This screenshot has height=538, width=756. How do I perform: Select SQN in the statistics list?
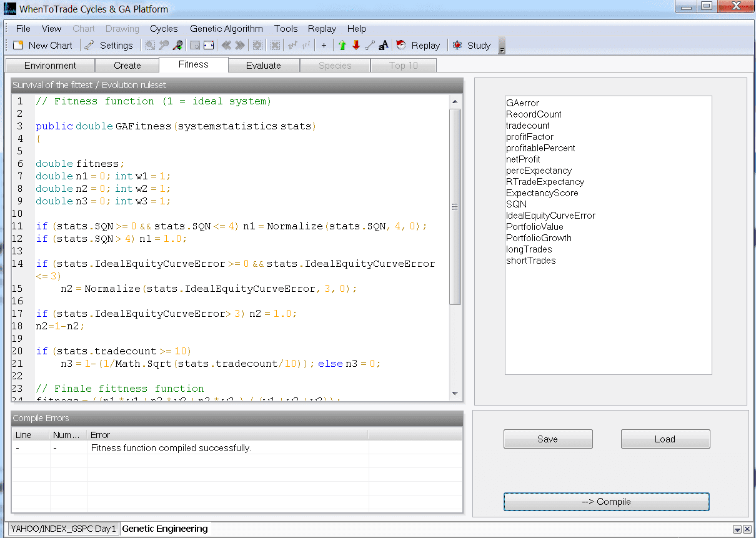click(516, 204)
